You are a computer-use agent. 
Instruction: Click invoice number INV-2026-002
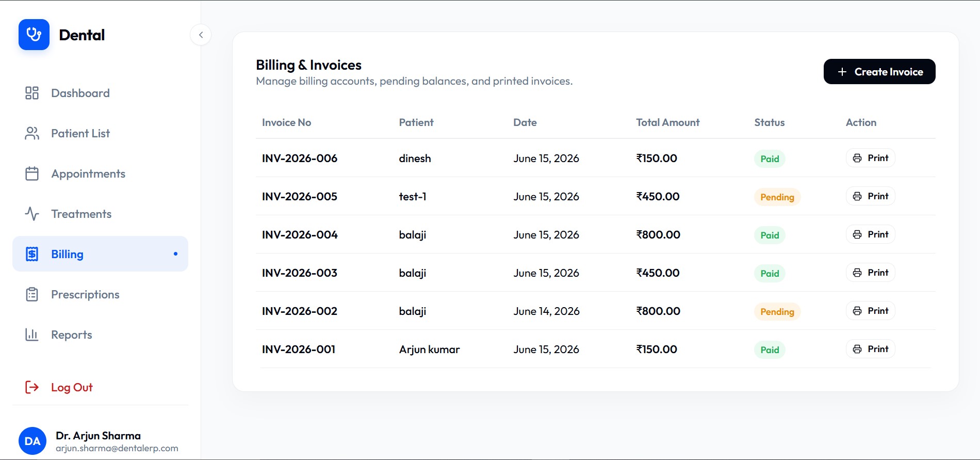click(x=300, y=311)
